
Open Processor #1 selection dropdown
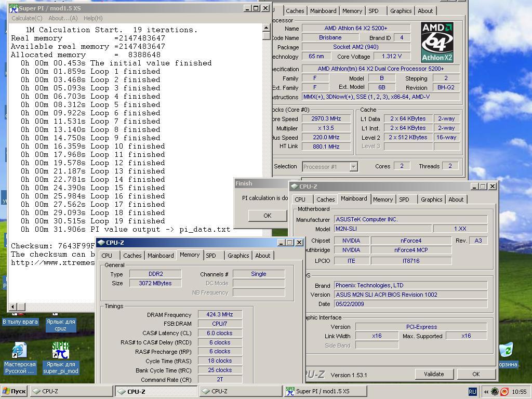point(353,167)
